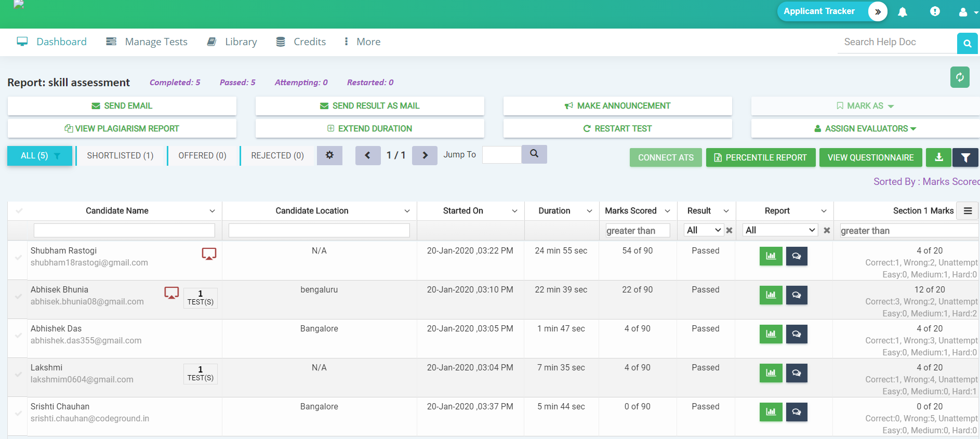Click the Percentile Report button
The image size is (980, 439).
point(761,157)
